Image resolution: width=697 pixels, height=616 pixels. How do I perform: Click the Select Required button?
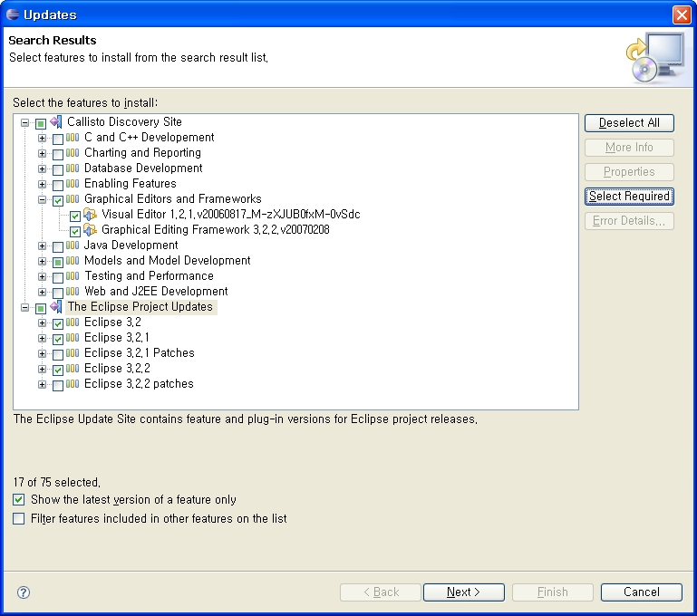tap(629, 197)
